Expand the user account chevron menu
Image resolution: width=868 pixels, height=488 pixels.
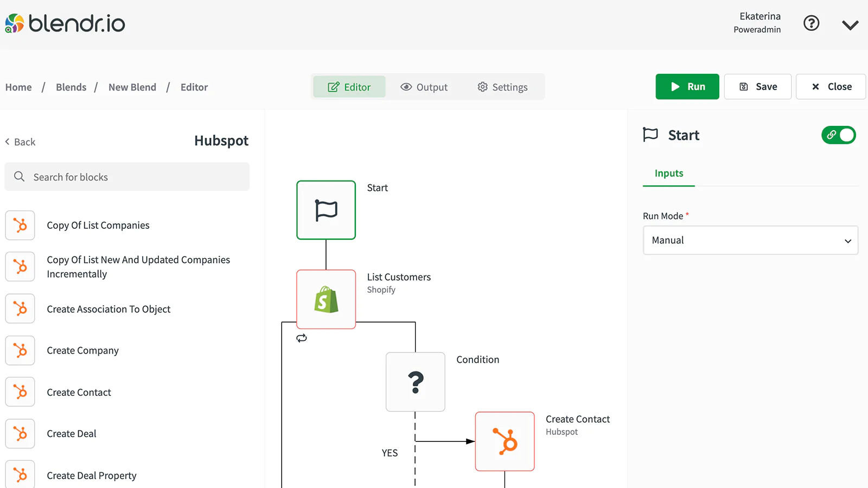coord(850,25)
